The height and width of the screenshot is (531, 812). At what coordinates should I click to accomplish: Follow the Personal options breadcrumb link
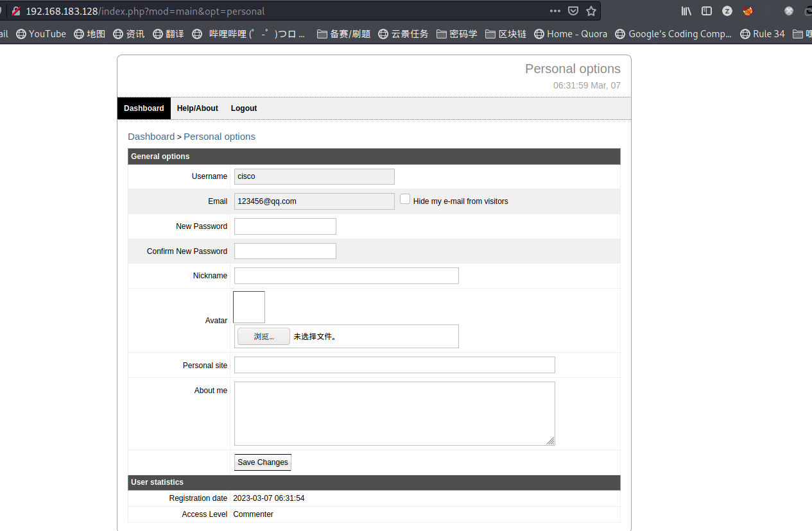[220, 137]
